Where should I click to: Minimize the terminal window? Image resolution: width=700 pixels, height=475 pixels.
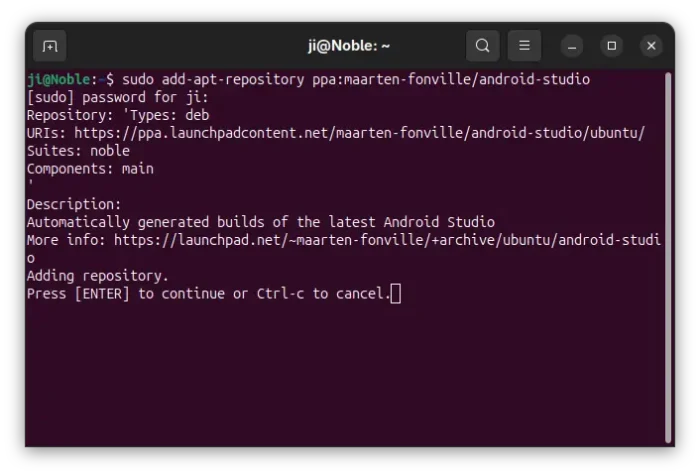[572, 46]
